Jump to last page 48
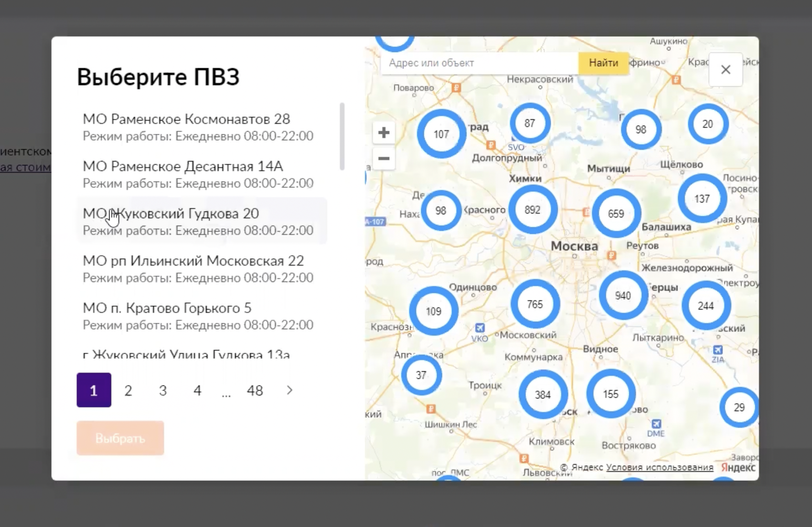 (255, 390)
